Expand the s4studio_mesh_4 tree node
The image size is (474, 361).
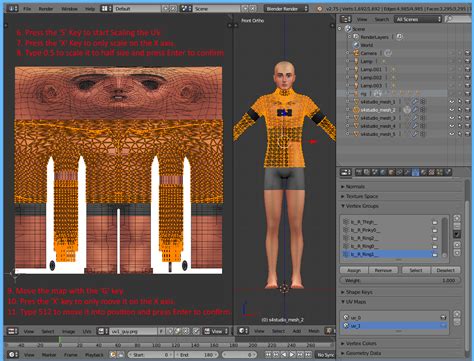pyautogui.click(x=348, y=126)
